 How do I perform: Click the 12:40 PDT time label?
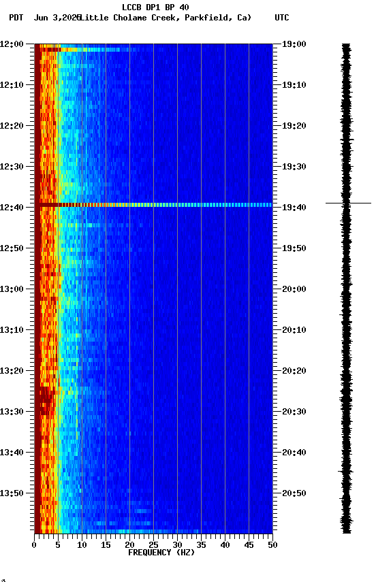coord(12,208)
